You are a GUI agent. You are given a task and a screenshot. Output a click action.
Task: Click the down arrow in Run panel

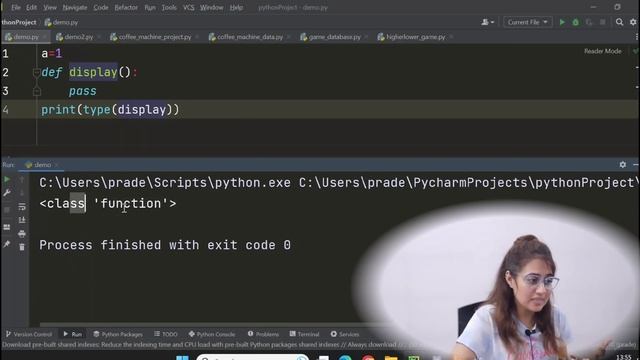click(22, 193)
